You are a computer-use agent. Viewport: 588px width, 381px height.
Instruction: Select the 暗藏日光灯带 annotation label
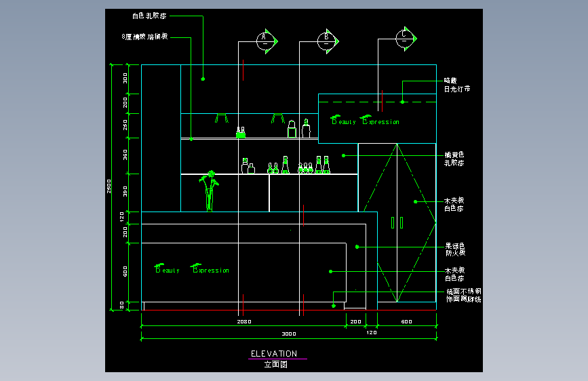[456, 85]
